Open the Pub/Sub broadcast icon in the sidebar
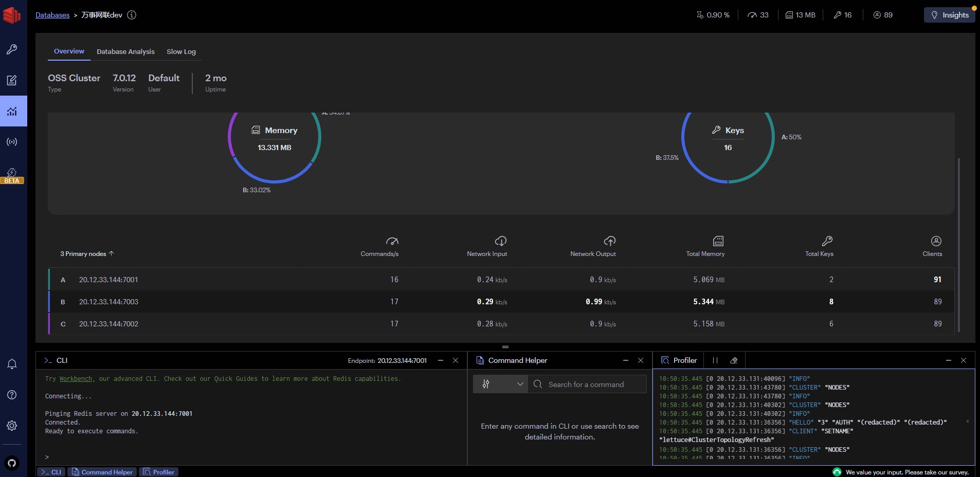980x477 pixels. pos(12,142)
